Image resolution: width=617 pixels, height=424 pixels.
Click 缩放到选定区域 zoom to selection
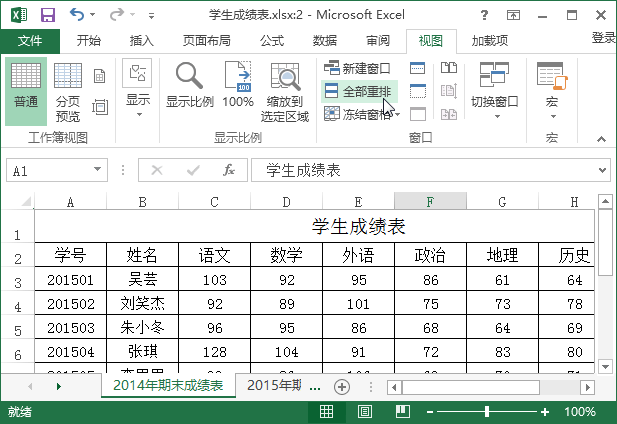(x=285, y=92)
